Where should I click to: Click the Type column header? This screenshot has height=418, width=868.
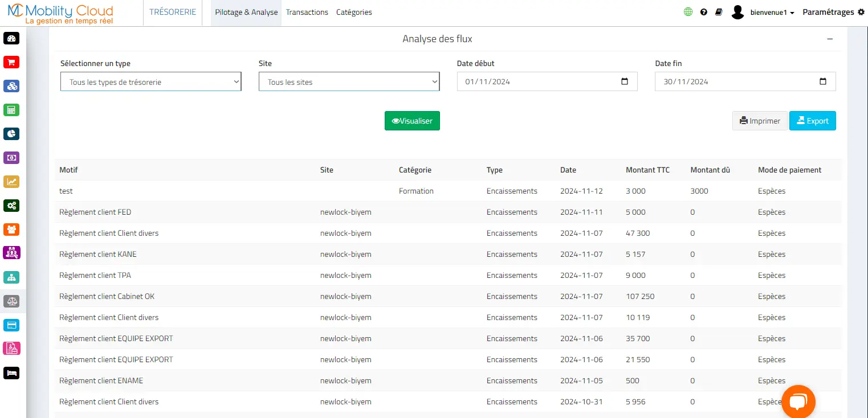(495, 170)
